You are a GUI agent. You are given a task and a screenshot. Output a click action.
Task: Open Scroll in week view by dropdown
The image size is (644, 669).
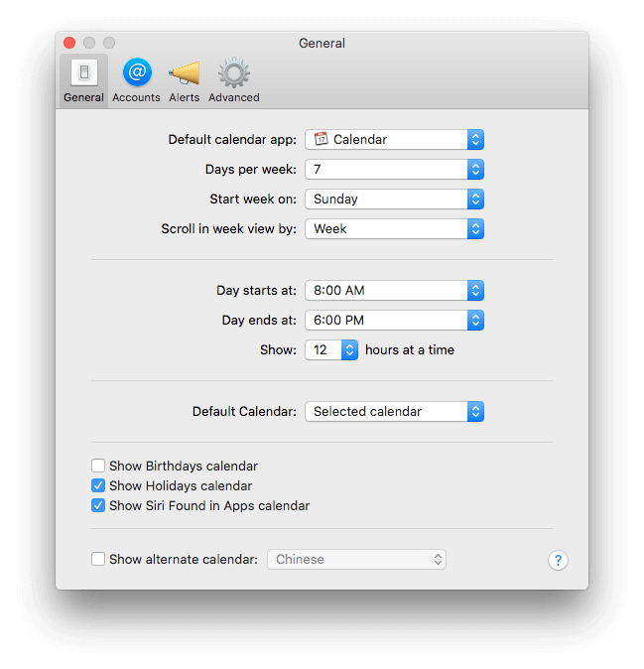point(395,229)
